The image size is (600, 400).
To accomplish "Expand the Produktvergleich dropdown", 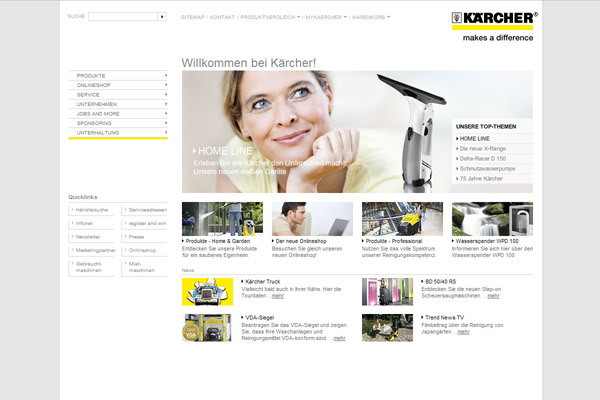I will [270, 17].
